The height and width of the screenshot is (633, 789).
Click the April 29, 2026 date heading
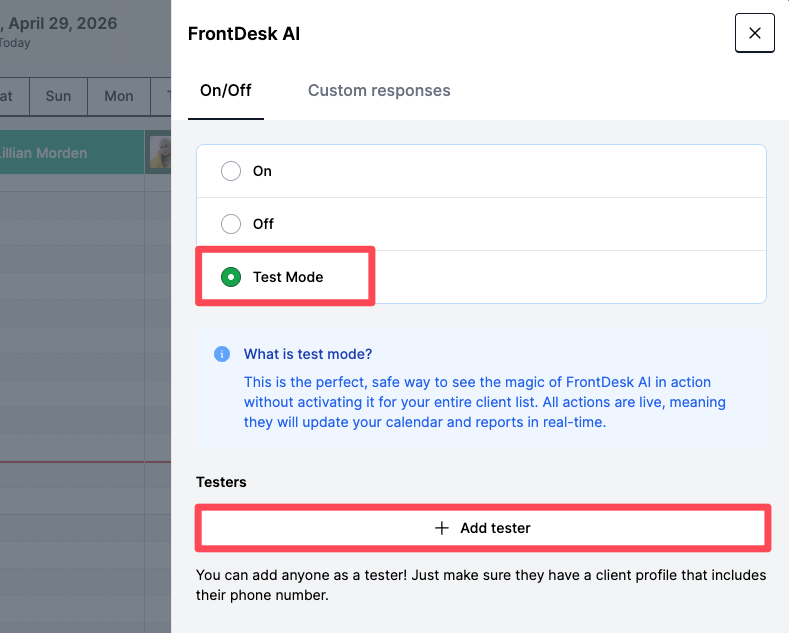[x=62, y=23]
